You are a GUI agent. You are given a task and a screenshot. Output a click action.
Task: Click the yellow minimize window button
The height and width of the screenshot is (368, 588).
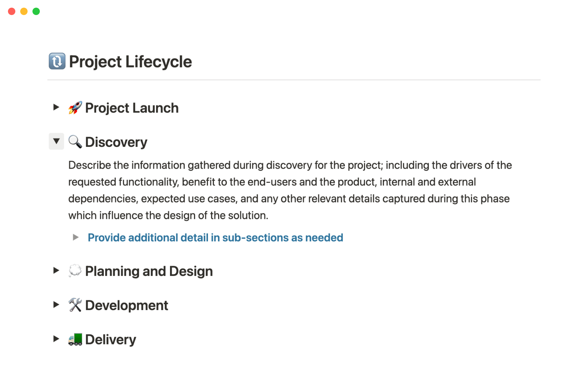(24, 11)
